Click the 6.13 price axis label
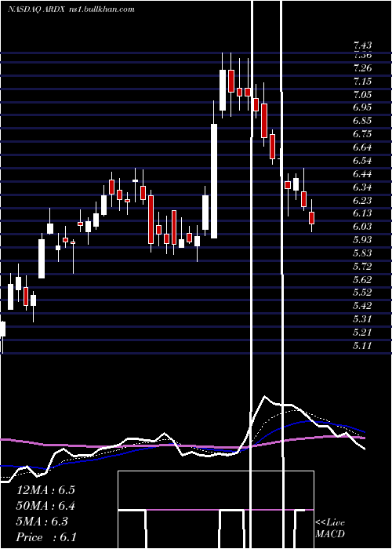 click(x=362, y=213)
